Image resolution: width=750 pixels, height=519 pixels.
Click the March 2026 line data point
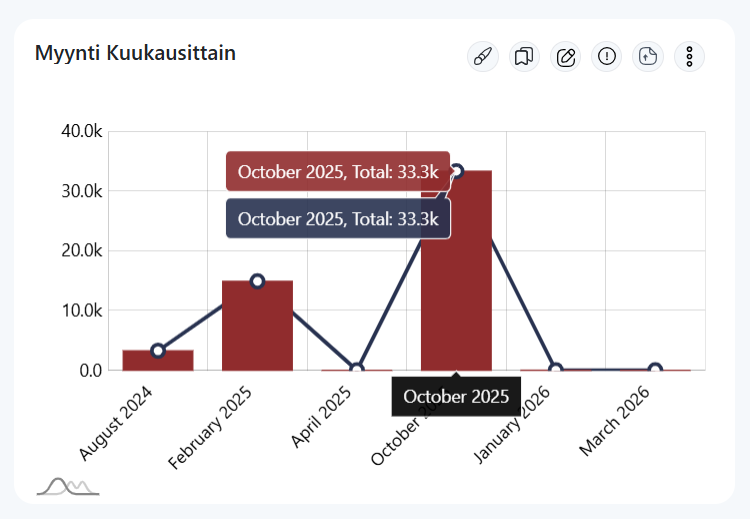click(655, 370)
